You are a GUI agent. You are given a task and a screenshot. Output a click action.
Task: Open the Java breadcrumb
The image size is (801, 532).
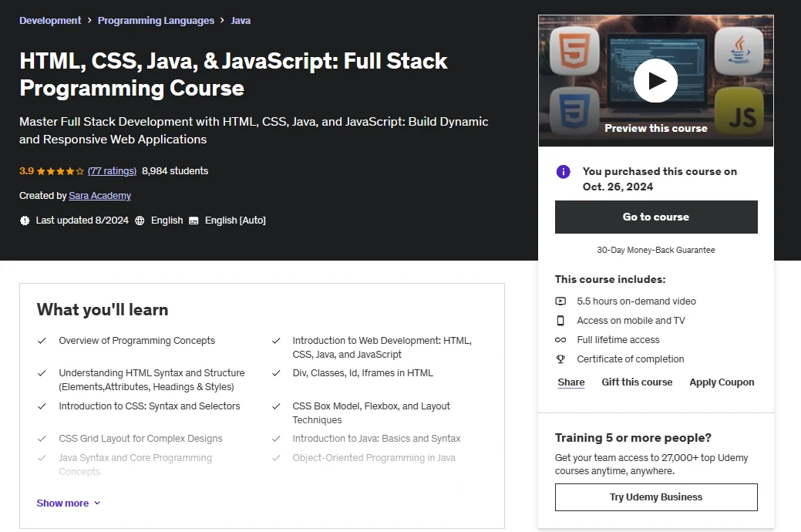[241, 21]
